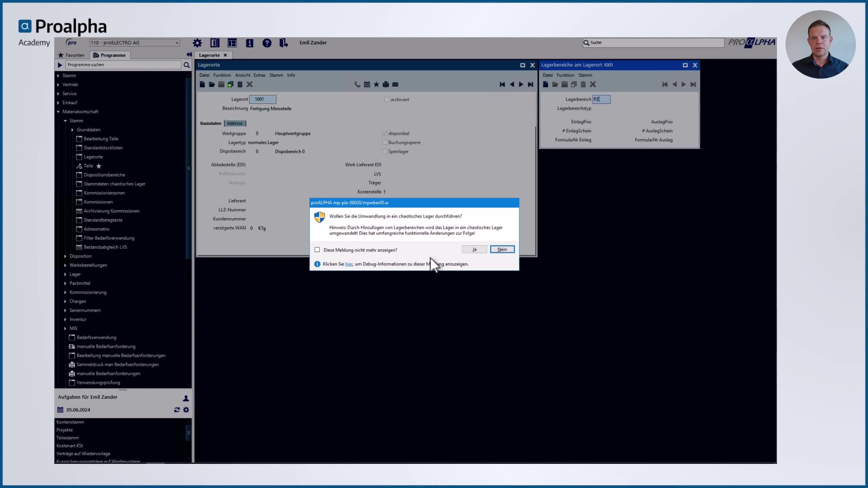This screenshot has width=868, height=488.
Task: Open Stammdaten chaotisches Lager in tree
Action: 115,184
